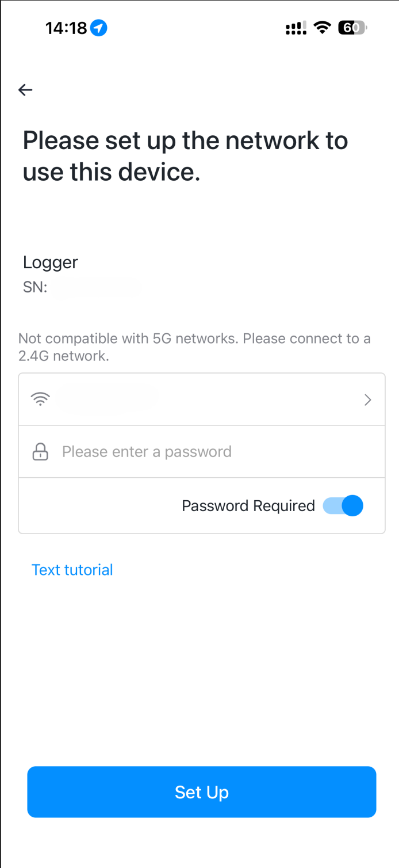Expand network list via right chevron

(x=368, y=400)
